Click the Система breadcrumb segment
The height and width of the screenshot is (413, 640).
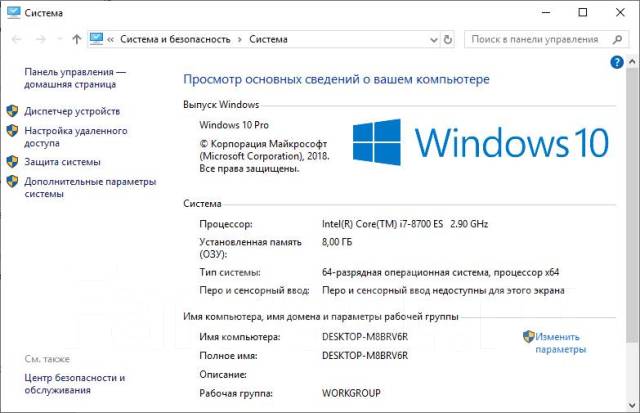[268, 40]
